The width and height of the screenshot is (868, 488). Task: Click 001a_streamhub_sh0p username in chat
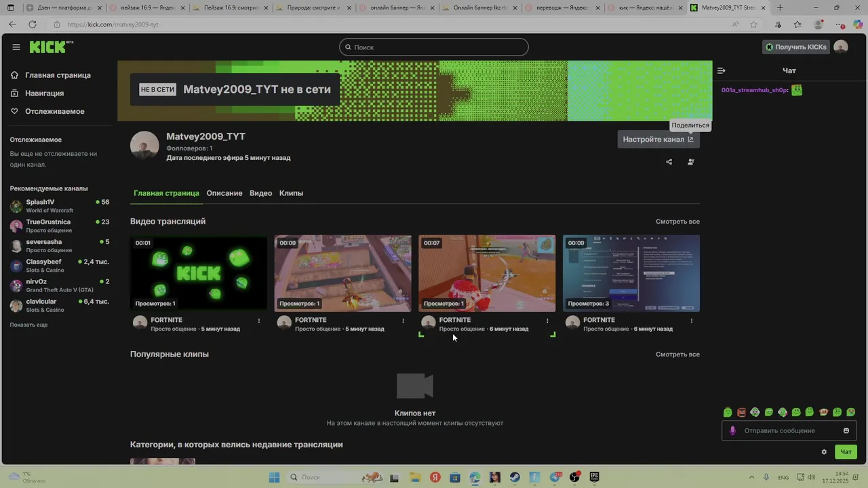click(x=754, y=90)
